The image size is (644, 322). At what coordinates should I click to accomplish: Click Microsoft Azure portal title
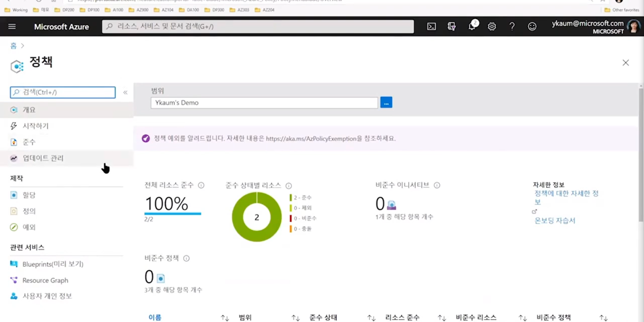tap(61, 26)
